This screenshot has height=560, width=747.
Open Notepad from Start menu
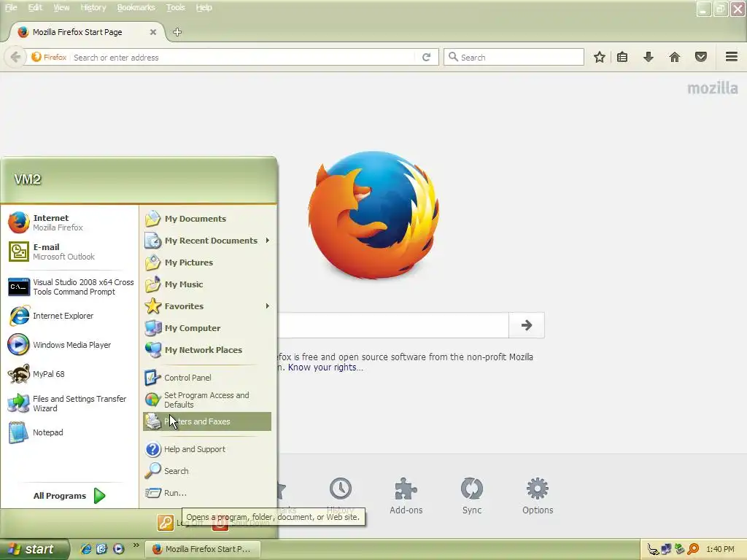[69, 432]
